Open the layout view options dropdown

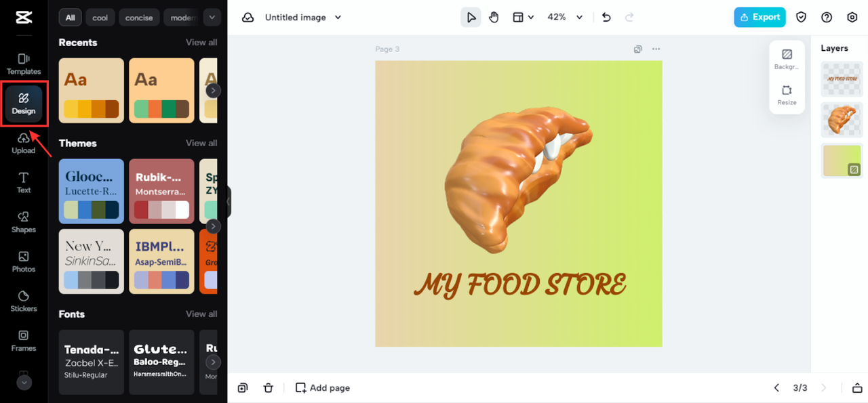pyautogui.click(x=523, y=18)
